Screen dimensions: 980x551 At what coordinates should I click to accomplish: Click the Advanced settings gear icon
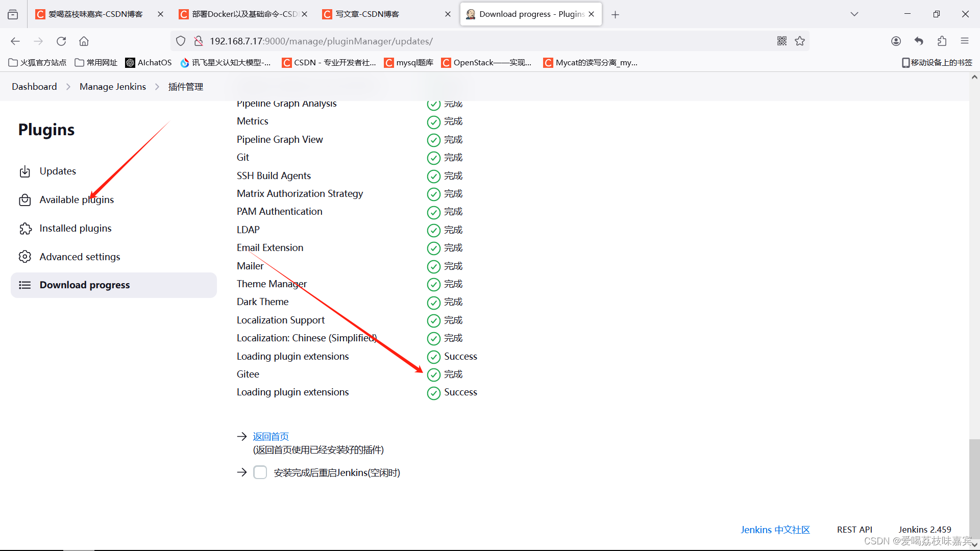[x=25, y=257]
